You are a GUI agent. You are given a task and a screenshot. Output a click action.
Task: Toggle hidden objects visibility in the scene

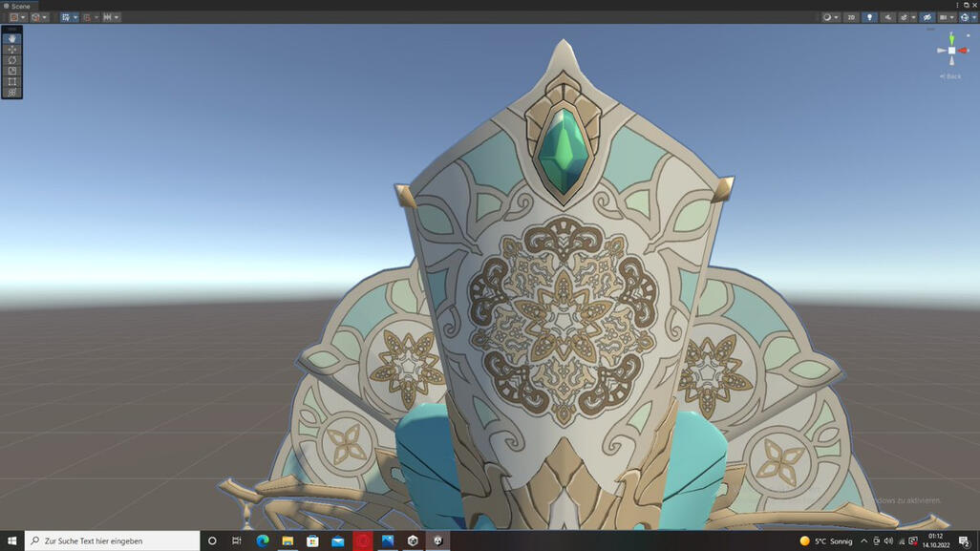click(927, 17)
